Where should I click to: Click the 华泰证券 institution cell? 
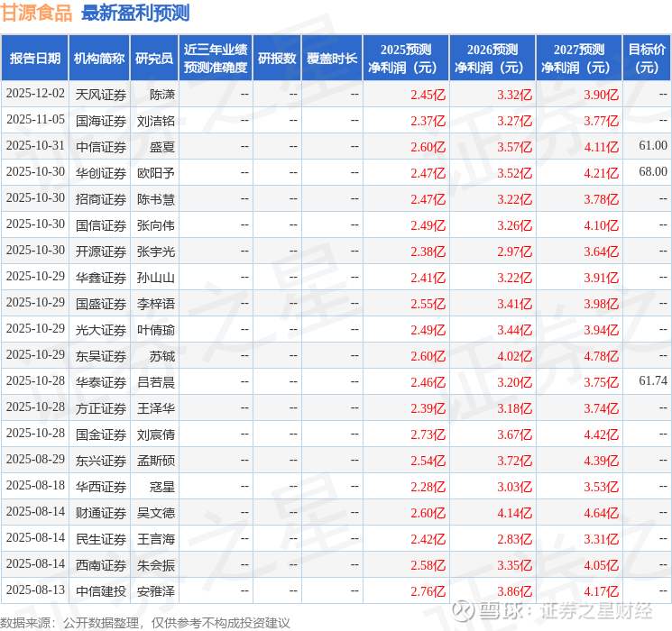[x=101, y=382]
